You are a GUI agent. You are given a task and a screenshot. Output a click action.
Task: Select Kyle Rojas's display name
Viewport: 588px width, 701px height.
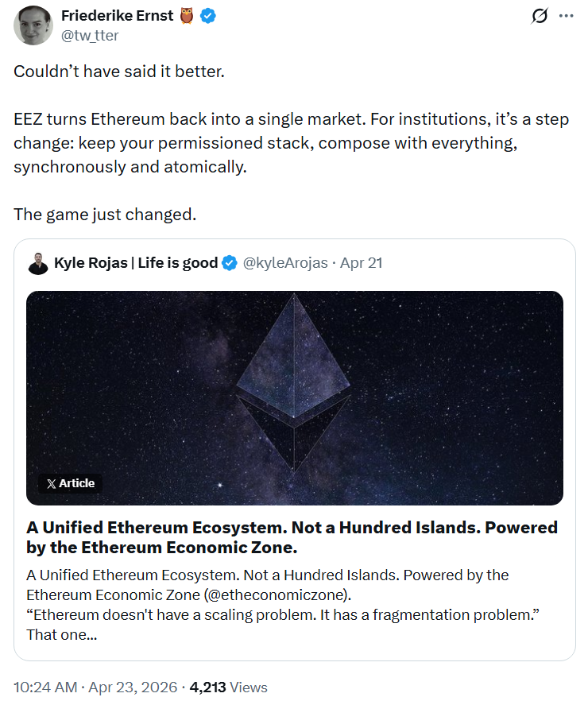[139, 263]
